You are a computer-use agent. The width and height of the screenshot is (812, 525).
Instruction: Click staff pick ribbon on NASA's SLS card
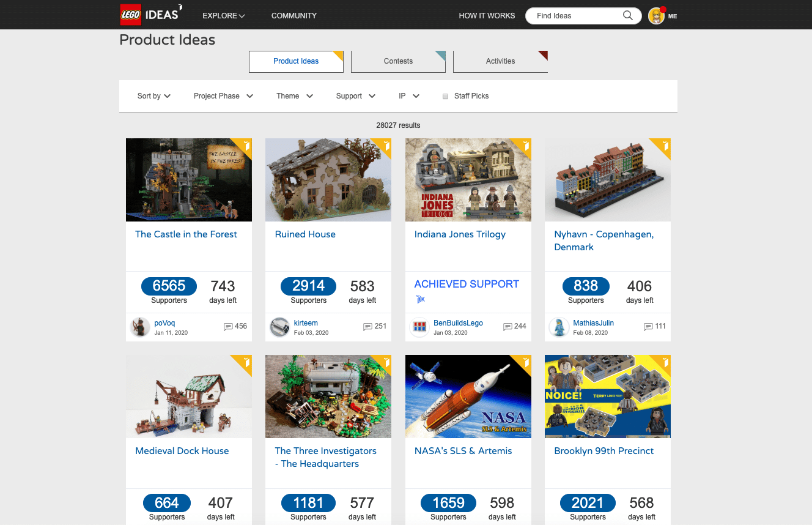click(x=524, y=362)
